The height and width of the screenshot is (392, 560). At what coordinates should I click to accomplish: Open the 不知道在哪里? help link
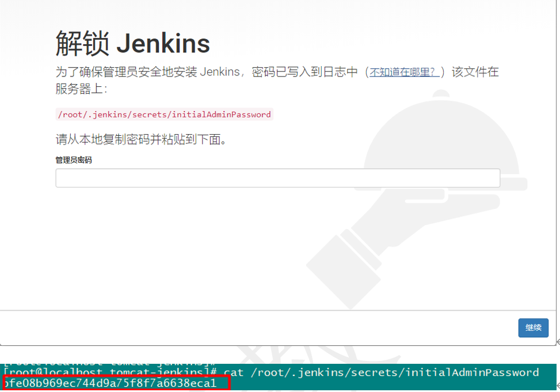(404, 72)
